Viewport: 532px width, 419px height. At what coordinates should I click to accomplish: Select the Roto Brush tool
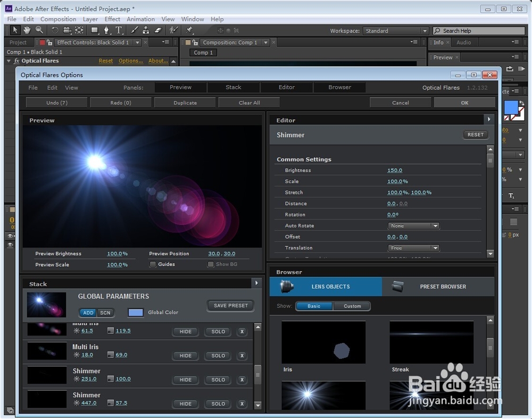174,30
